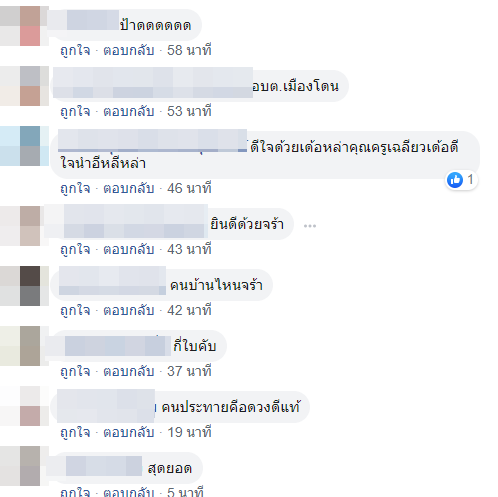The width and height of the screenshot is (498, 497).
Task: Like the อบต.เมืองโดน comment
Action: [75, 111]
